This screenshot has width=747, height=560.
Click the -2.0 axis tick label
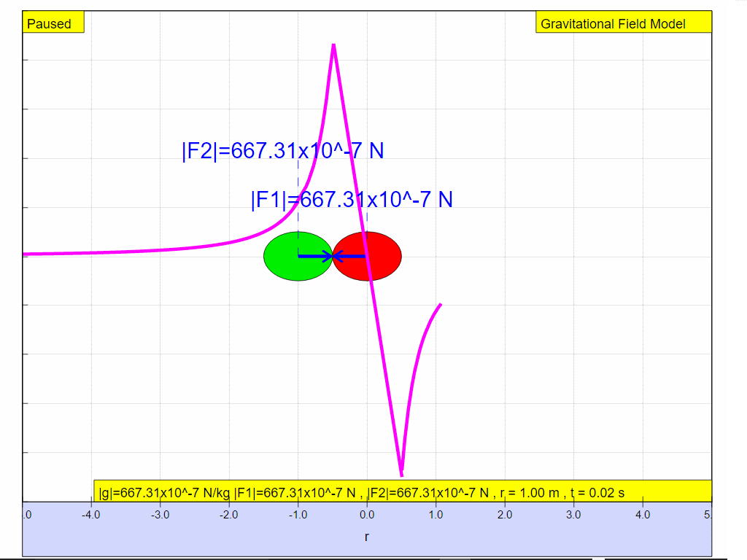pos(228,515)
